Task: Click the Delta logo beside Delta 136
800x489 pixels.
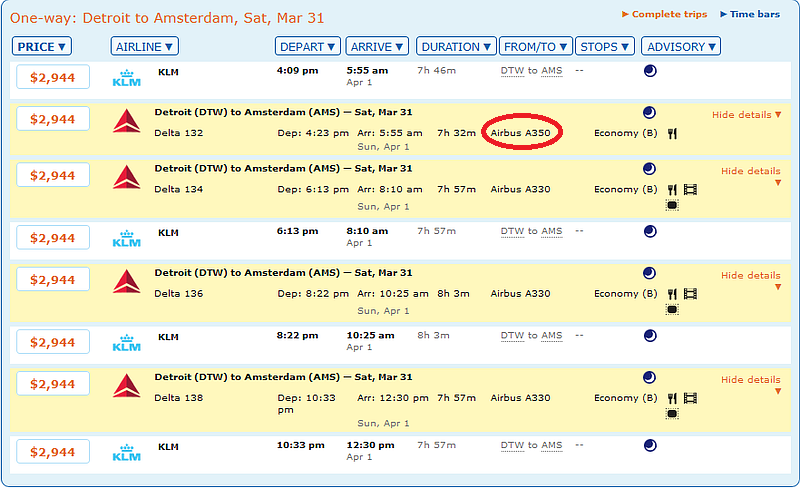Action: 127,281
